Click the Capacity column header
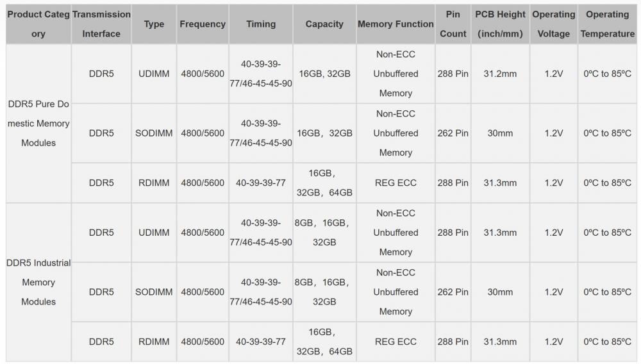Image resolution: width=641 pixels, height=364 pixels. click(324, 24)
